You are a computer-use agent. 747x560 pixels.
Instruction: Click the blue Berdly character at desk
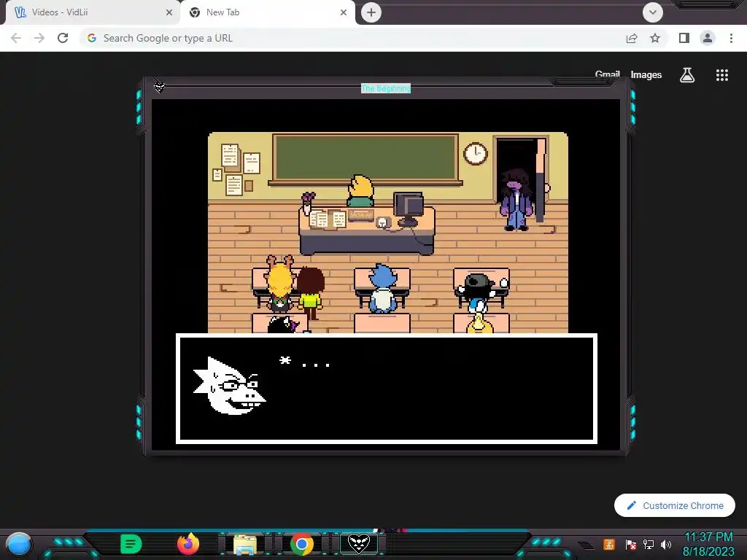pyautogui.click(x=382, y=287)
